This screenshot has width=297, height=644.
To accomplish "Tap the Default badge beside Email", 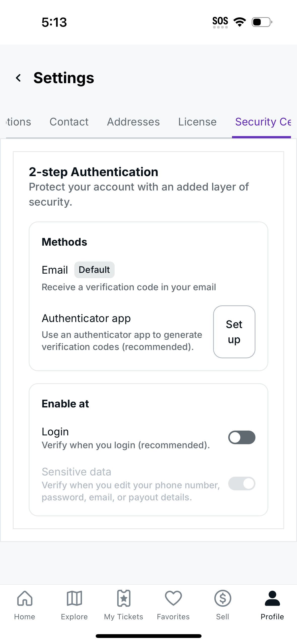I will (94, 270).
